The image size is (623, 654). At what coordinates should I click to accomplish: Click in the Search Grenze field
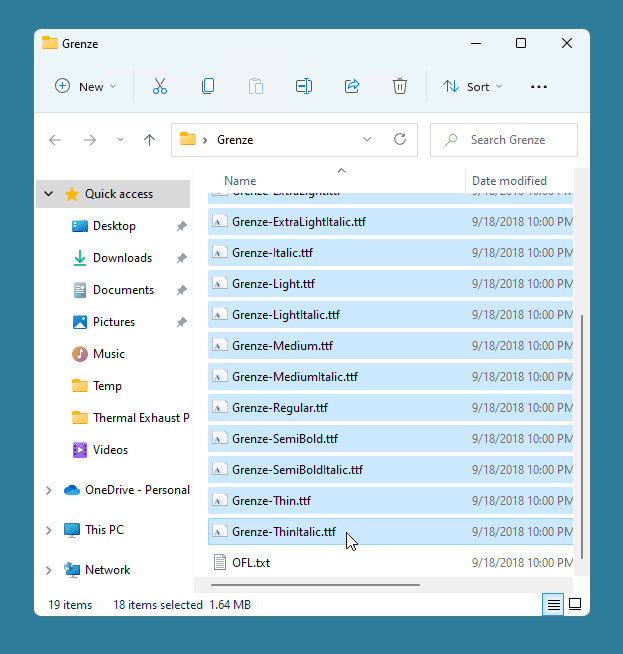504,140
